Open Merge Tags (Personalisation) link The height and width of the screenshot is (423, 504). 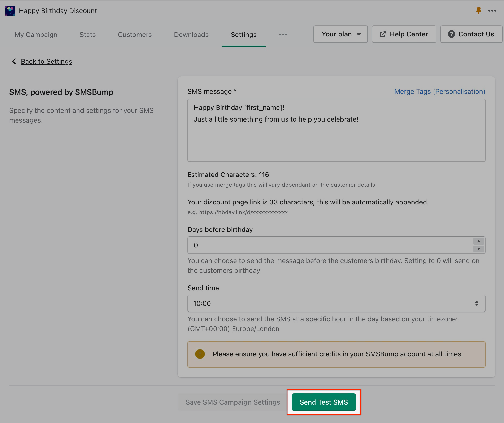point(439,91)
